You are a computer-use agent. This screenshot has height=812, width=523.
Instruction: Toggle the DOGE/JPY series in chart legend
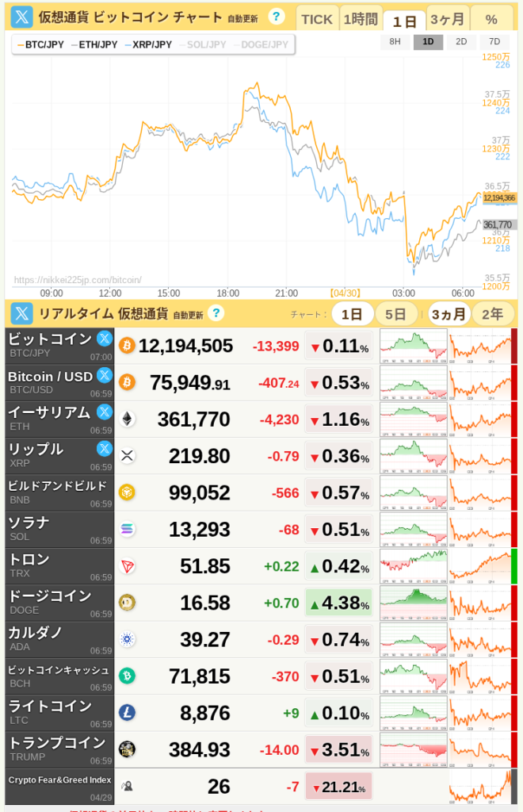click(x=260, y=44)
